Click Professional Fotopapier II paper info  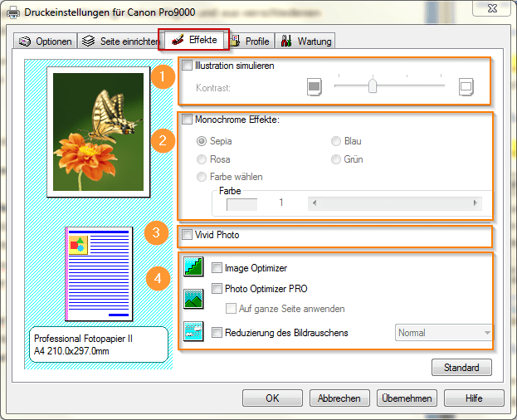click(x=99, y=344)
